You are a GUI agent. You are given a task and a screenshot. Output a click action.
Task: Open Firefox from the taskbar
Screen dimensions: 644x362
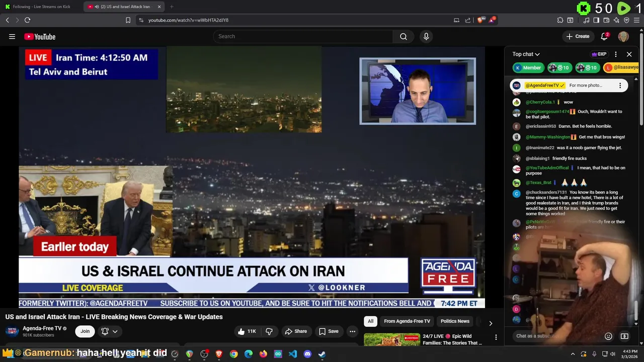(x=263, y=354)
